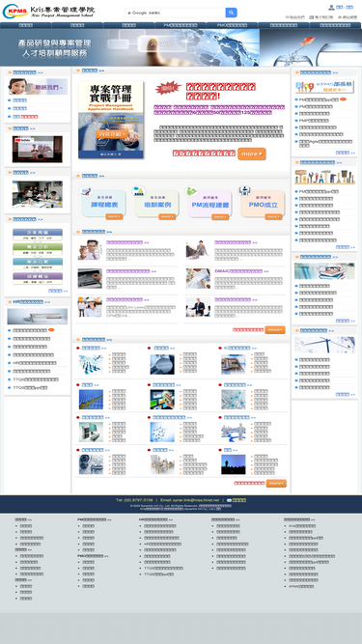Open the desktop computer industry thumbnail

91,433
